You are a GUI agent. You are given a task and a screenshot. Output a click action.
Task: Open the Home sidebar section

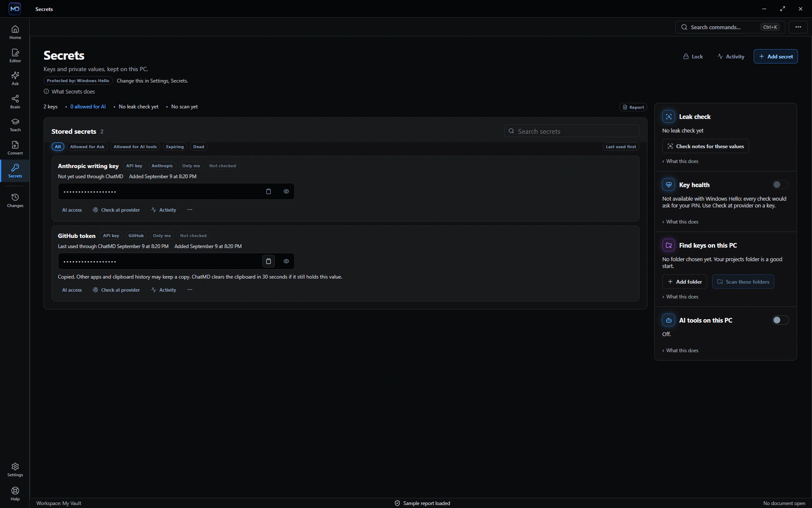[x=15, y=33]
